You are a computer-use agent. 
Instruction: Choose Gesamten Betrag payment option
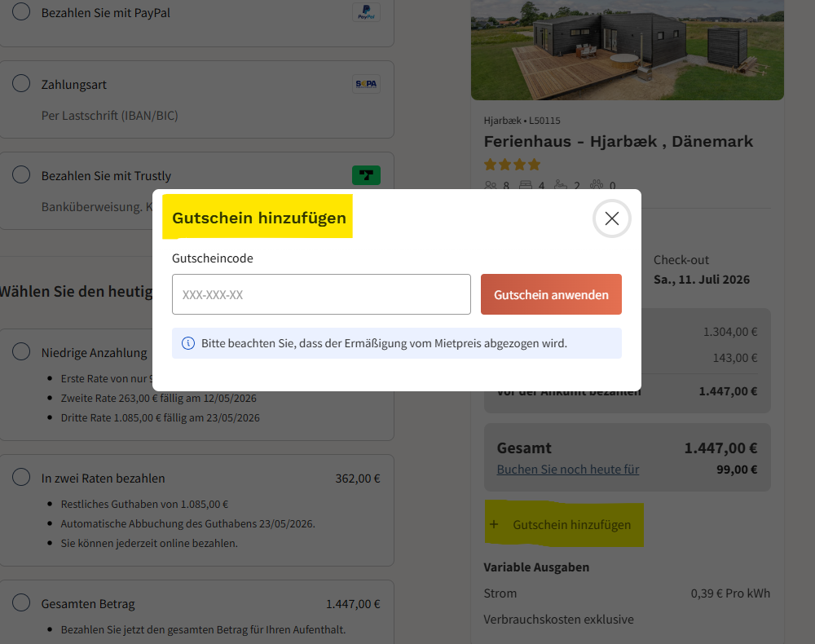[20, 603]
